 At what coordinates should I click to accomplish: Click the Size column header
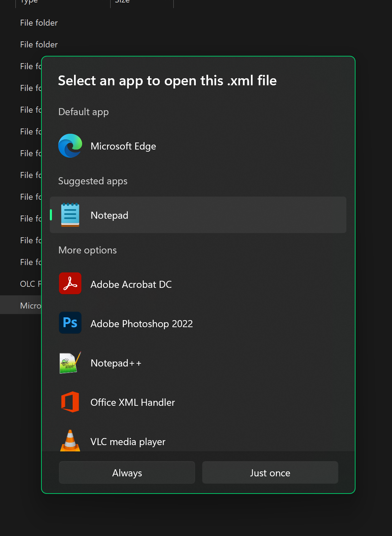click(122, 2)
